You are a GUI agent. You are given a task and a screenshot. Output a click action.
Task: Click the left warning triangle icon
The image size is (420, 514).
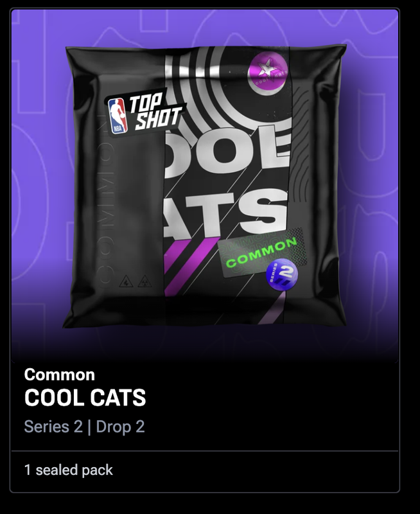pos(126,281)
